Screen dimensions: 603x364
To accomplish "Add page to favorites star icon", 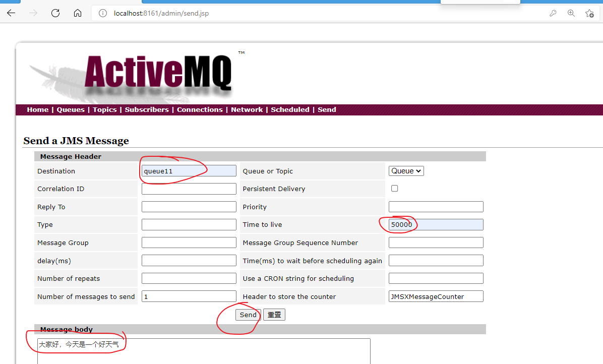I will click(589, 14).
